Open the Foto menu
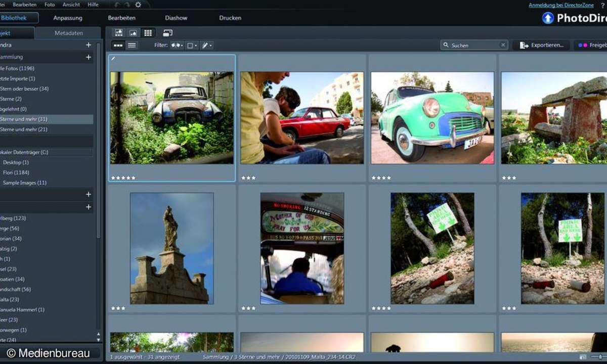The height and width of the screenshot is (364, 607). pyautogui.click(x=50, y=5)
